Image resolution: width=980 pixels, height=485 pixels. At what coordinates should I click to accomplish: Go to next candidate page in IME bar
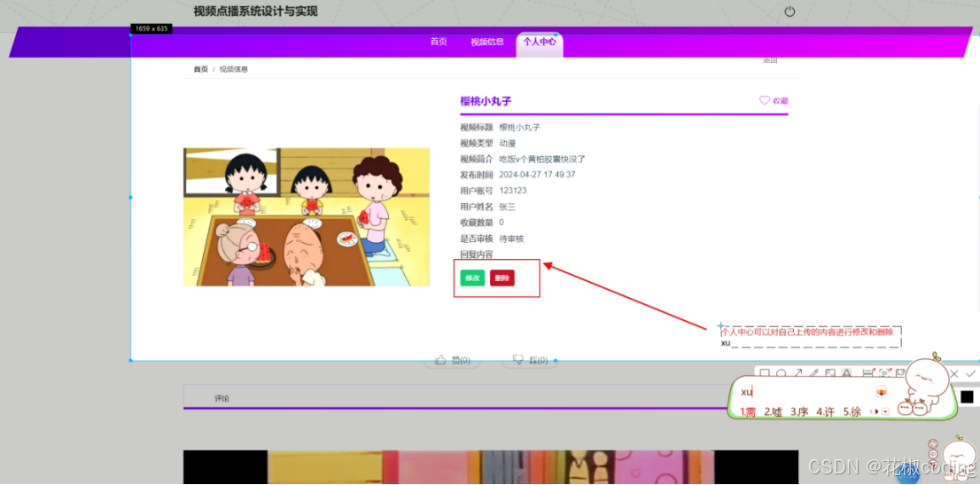877,411
